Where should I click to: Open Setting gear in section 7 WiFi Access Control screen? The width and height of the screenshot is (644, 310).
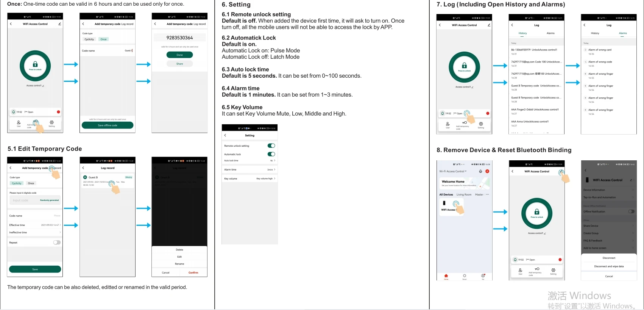(481, 125)
